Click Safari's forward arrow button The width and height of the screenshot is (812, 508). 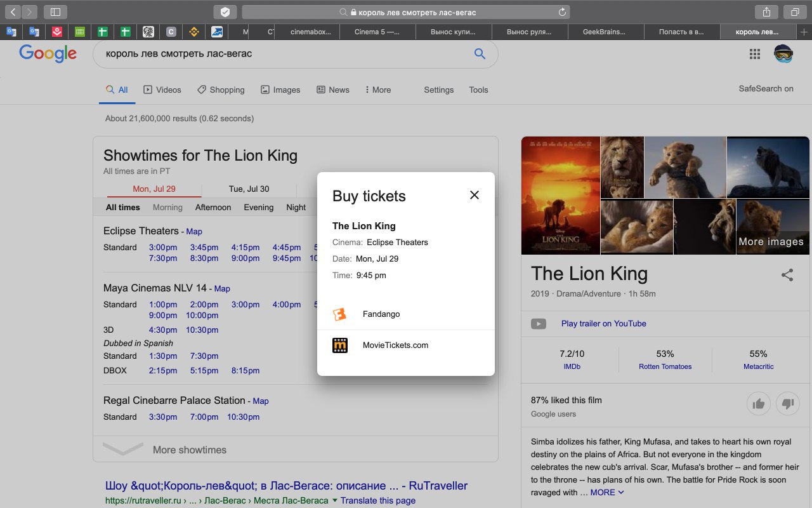point(29,12)
